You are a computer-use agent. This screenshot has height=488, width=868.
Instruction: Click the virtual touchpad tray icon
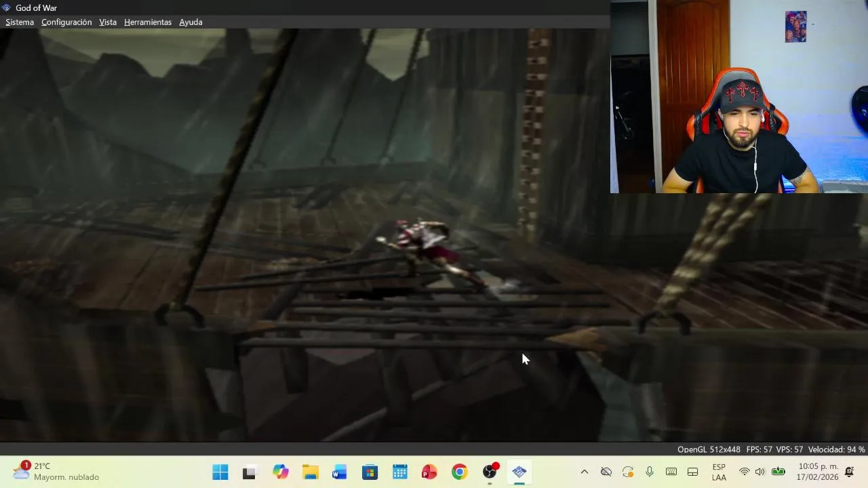(693, 472)
